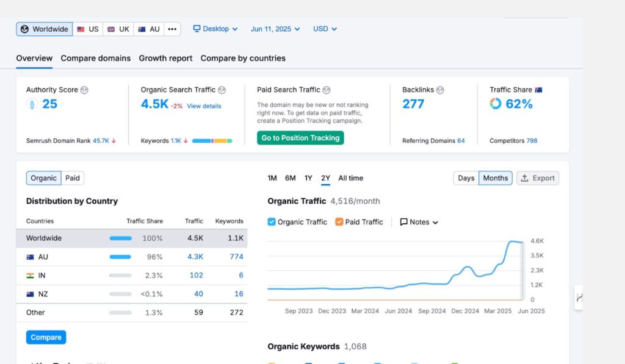Toggle the Paid Traffic checkbox
This screenshot has height=364, width=625.
[x=339, y=222]
